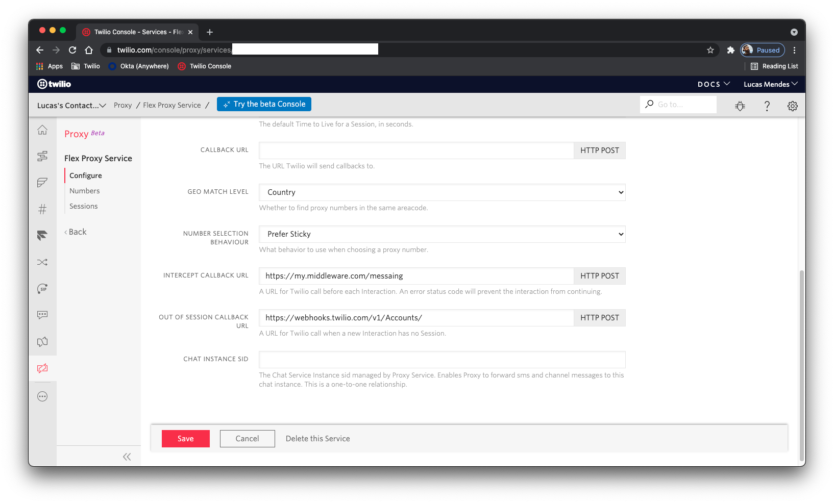Open the settings gear icon

coord(793,106)
